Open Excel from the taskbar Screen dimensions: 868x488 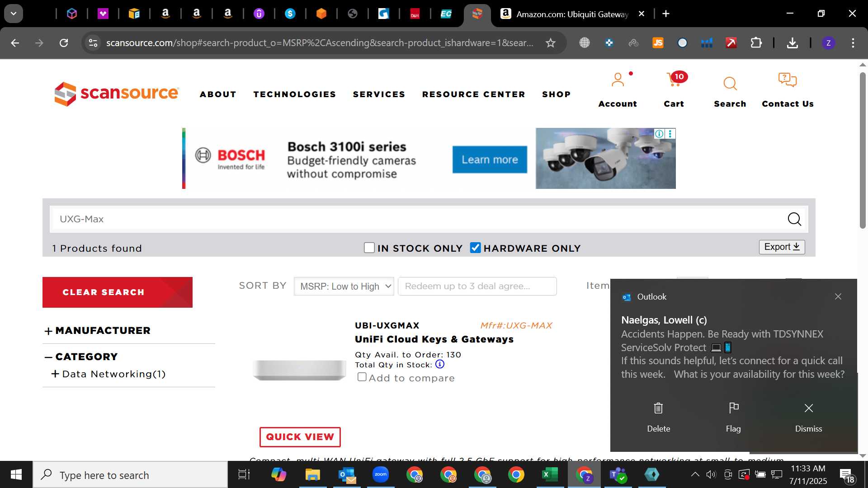pyautogui.click(x=550, y=474)
